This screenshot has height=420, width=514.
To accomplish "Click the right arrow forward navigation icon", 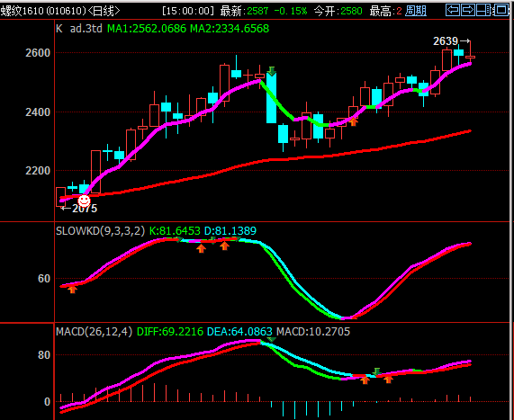I will coord(468,10).
